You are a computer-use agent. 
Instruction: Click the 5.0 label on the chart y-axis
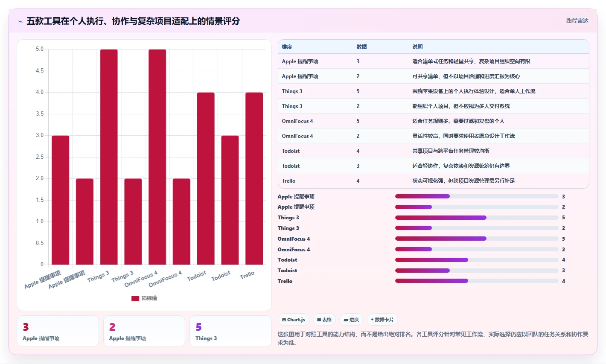click(x=40, y=49)
